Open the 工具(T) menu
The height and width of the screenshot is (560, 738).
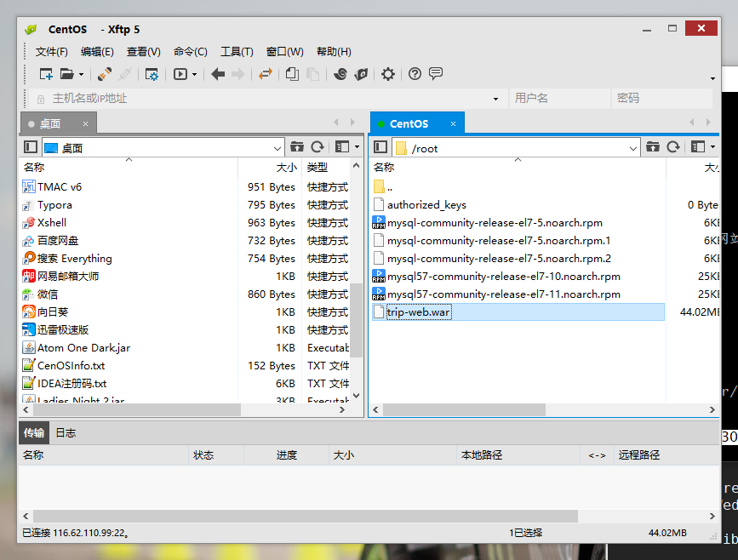tap(237, 52)
